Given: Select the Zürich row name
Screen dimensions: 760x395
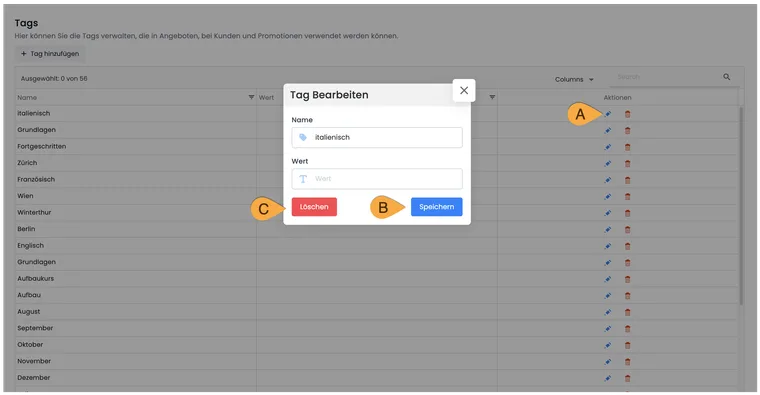Looking at the screenshot, I should pyautogui.click(x=27, y=163).
